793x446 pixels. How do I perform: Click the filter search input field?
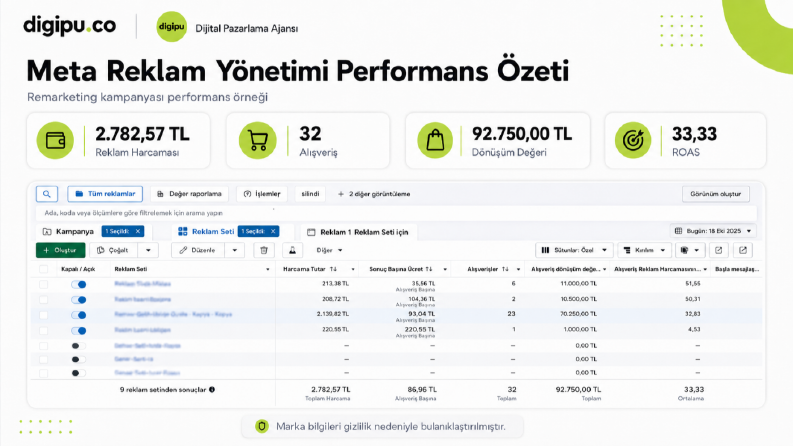coord(396,213)
